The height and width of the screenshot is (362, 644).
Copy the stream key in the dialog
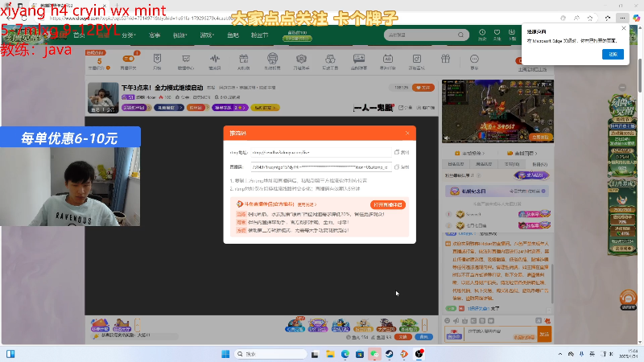click(x=402, y=167)
